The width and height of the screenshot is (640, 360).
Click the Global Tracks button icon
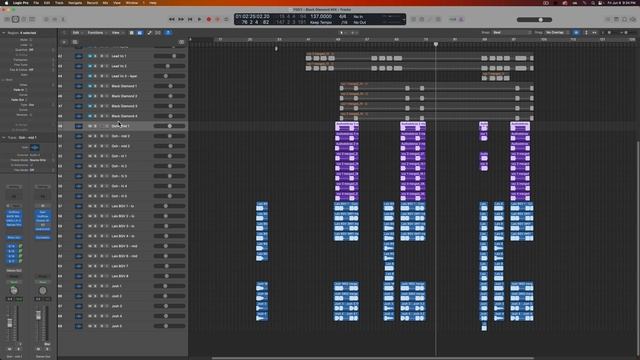pyautogui.click(x=182, y=42)
